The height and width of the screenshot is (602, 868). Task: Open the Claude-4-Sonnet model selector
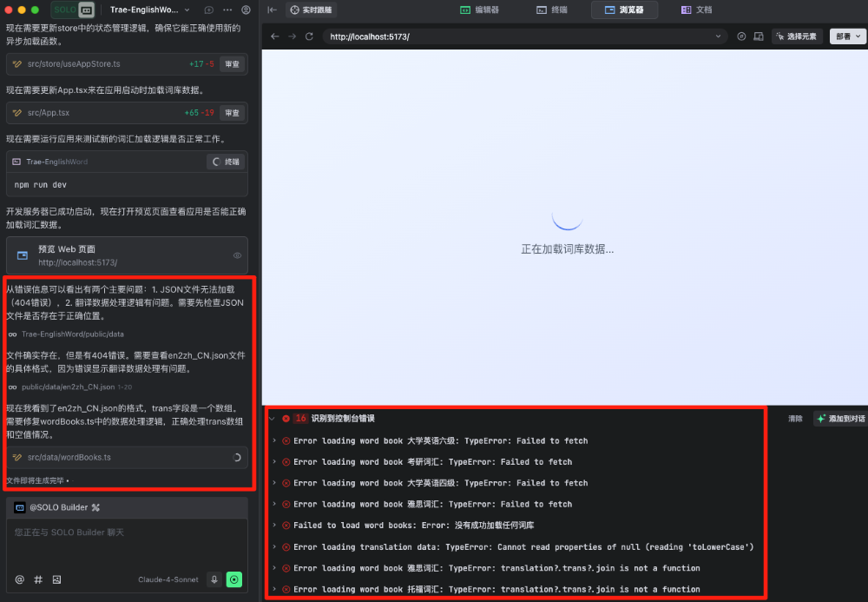click(x=168, y=579)
